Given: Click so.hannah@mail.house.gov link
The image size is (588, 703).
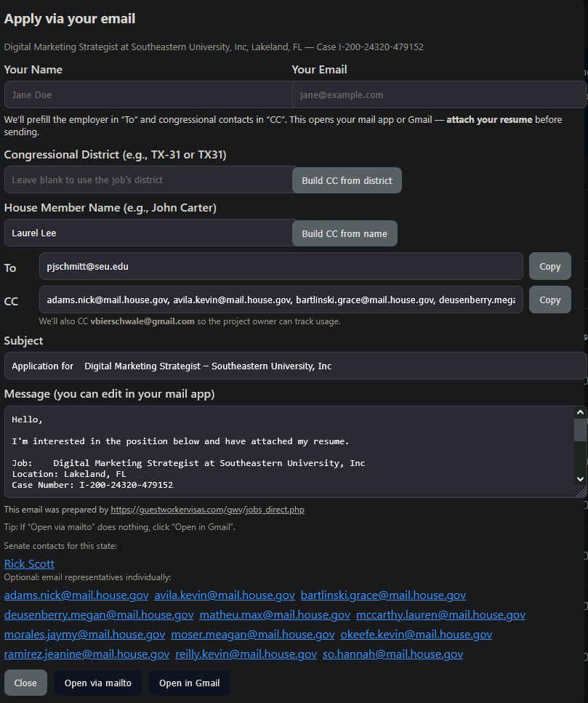Looking at the screenshot, I should click(393, 654).
